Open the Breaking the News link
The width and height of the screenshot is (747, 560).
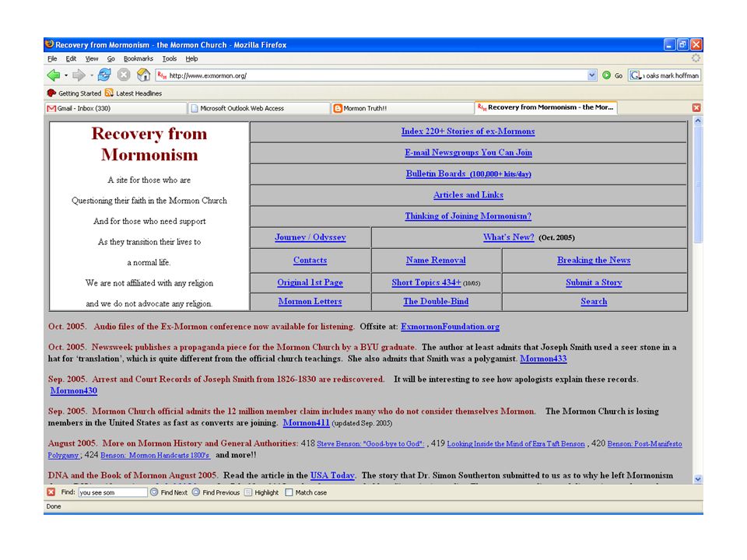pyautogui.click(x=594, y=260)
